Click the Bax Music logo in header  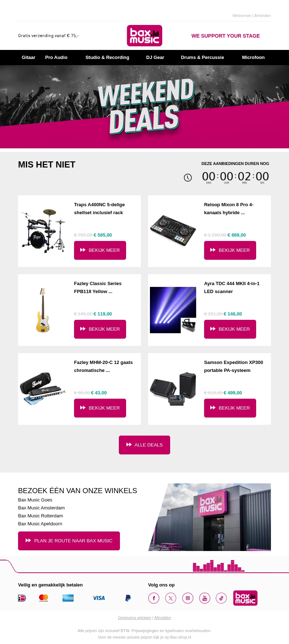pos(144,35)
